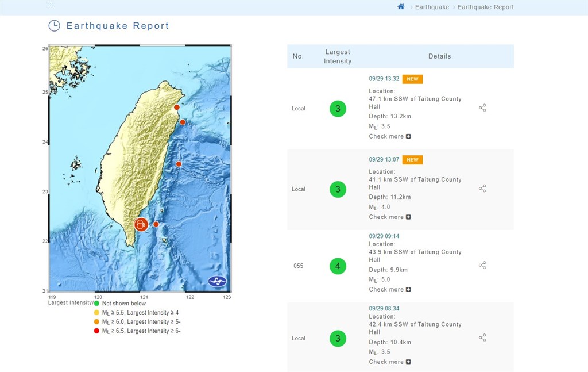Click the Earthquake Report page heading

click(x=118, y=25)
